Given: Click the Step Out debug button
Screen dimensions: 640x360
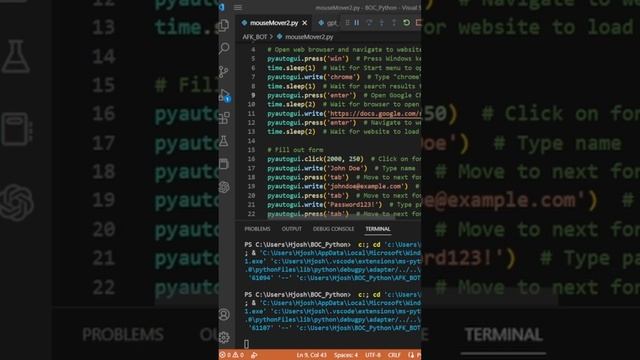Looking at the screenshot, I should coord(394,23).
